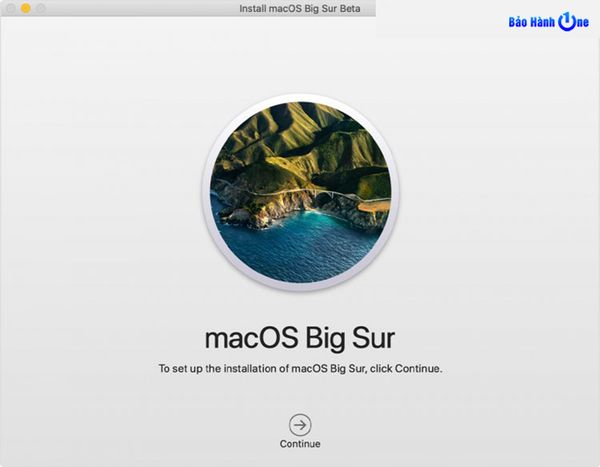This screenshot has height=467, width=600.
Task: Click the setup instruction sentence
Action: [x=300, y=369]
